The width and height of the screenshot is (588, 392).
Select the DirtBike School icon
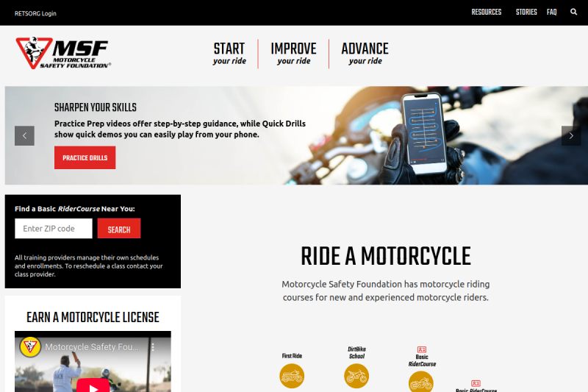(x=356, y=376)
